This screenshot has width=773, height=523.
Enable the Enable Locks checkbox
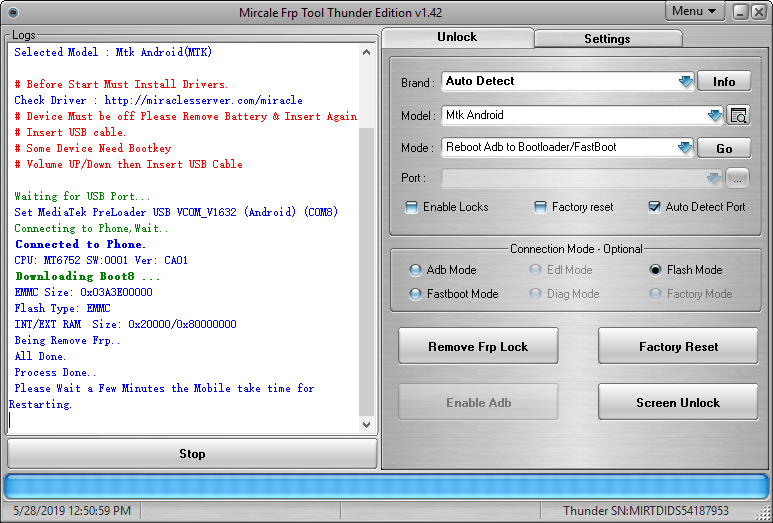(411, 207)
